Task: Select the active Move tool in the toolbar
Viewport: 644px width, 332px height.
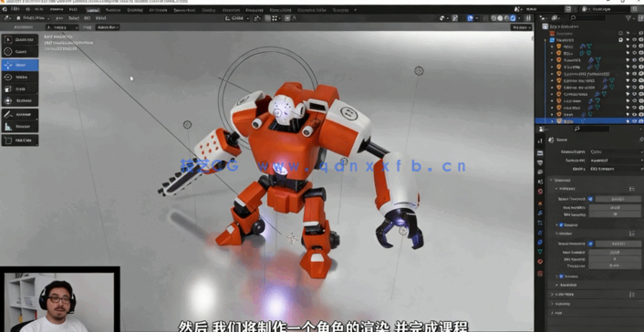Action: tap(20, 65)
